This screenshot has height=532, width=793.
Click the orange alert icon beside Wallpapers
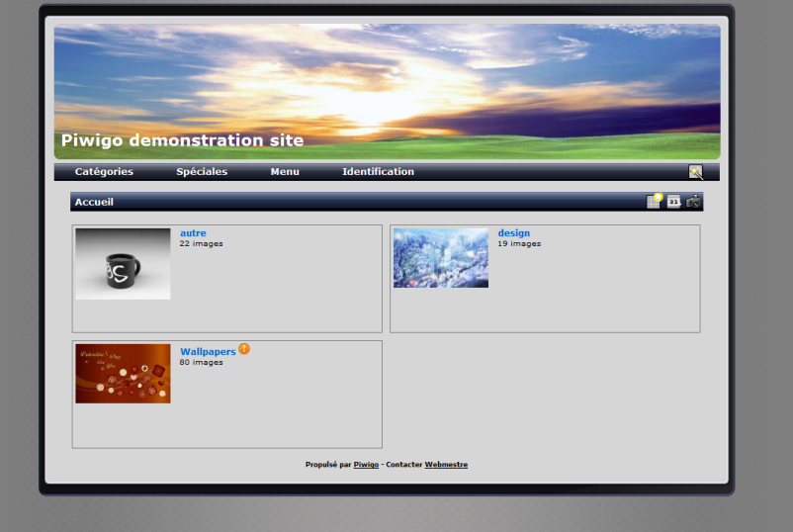coord(244,349)
